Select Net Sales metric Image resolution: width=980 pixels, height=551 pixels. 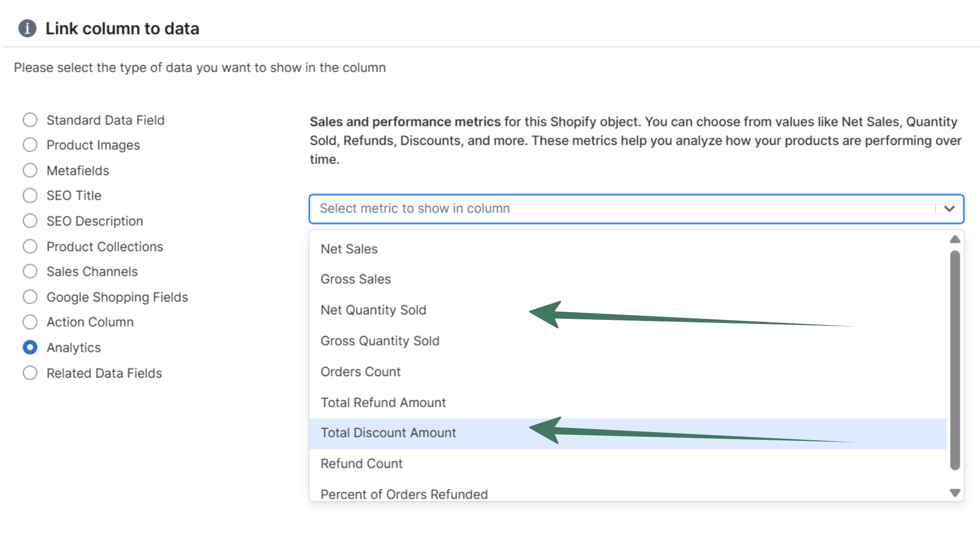tap(349, 249)
